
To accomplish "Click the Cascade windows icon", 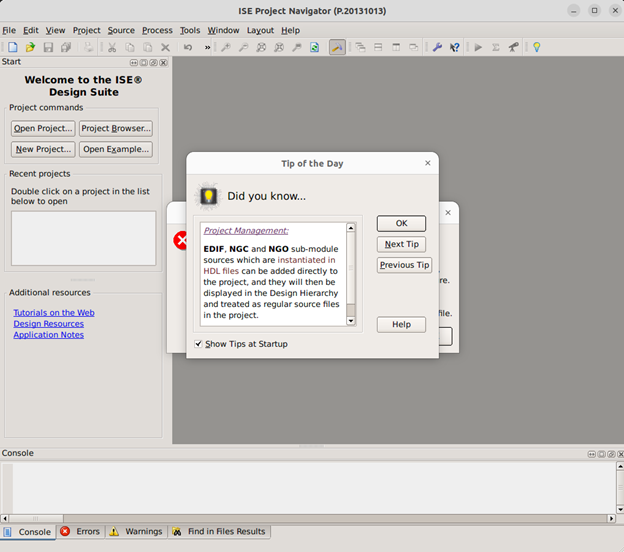I will pos(361,47).
